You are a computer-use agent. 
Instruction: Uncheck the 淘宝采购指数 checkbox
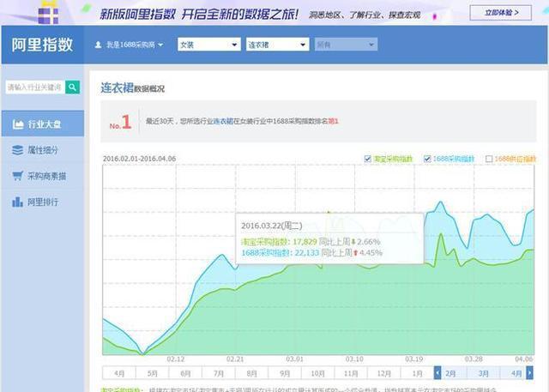point(368,159)
